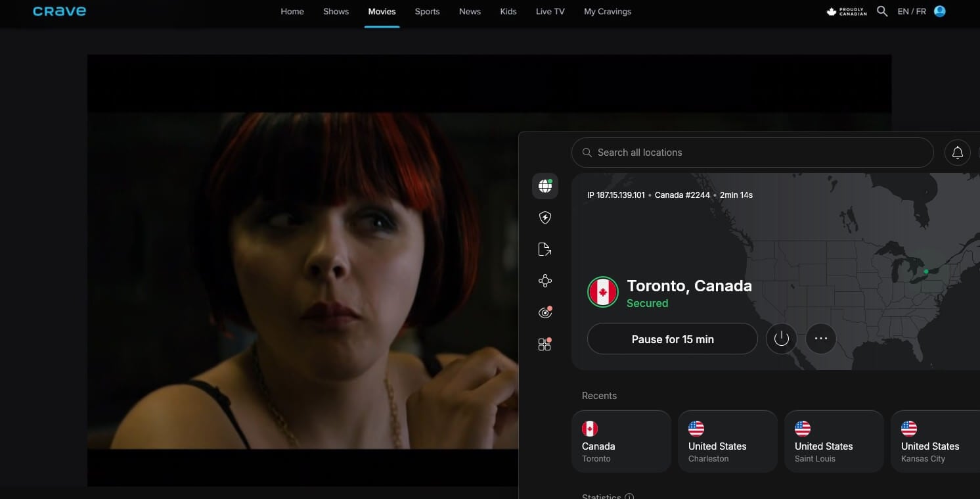Click Pause for 15 min button
The width and height of the screenshot is (980, 499).
pos(672,339)
